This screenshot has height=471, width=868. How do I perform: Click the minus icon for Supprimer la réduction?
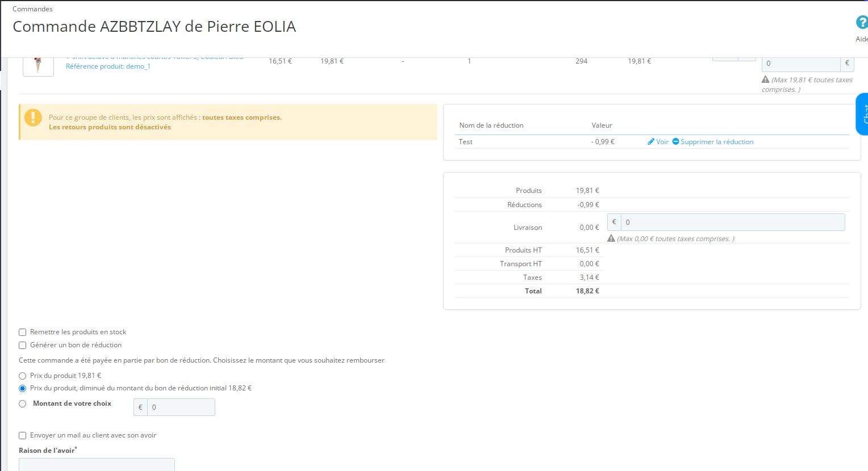click(676, 142)
